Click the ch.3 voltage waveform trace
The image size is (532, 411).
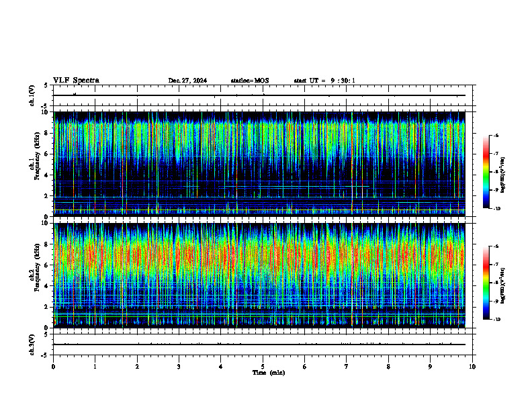pos(259,345)
